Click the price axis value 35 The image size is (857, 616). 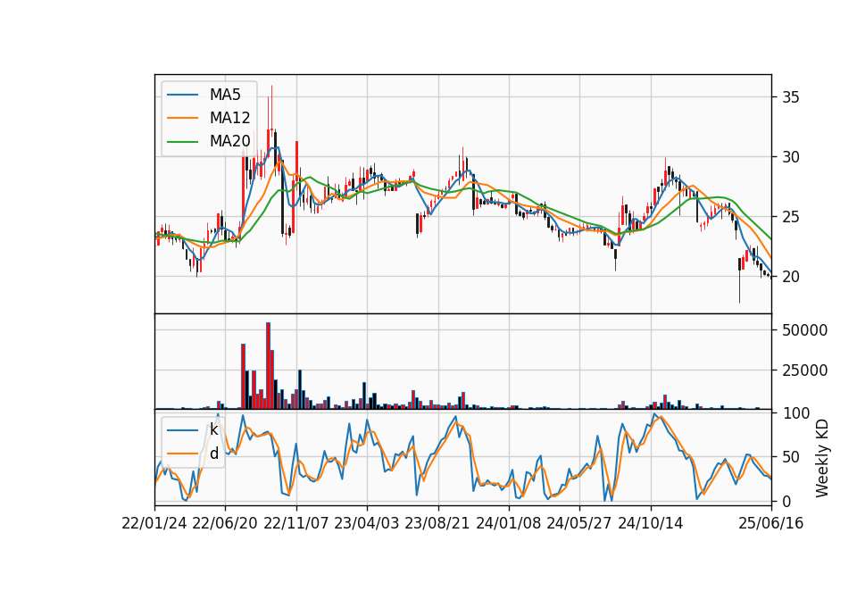pos(791,97)
